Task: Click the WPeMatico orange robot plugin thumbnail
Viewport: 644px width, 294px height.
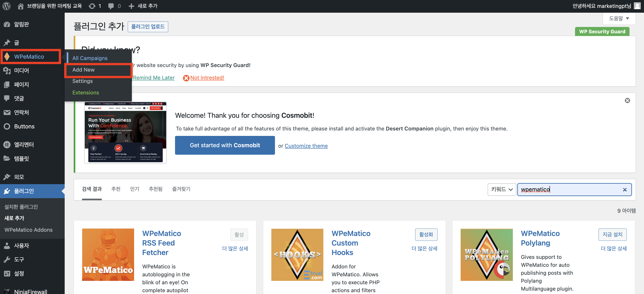Action: click(108, 255)
